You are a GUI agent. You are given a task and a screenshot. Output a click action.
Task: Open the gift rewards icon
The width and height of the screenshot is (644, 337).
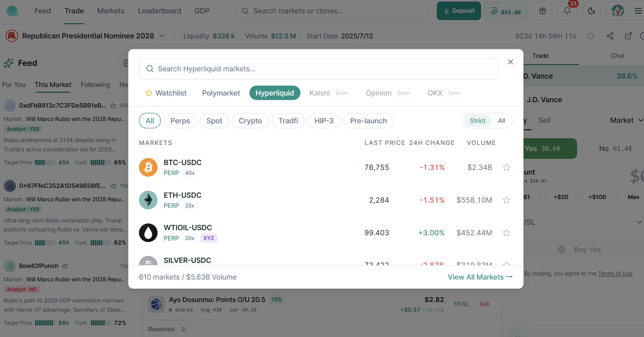(542, 11)
